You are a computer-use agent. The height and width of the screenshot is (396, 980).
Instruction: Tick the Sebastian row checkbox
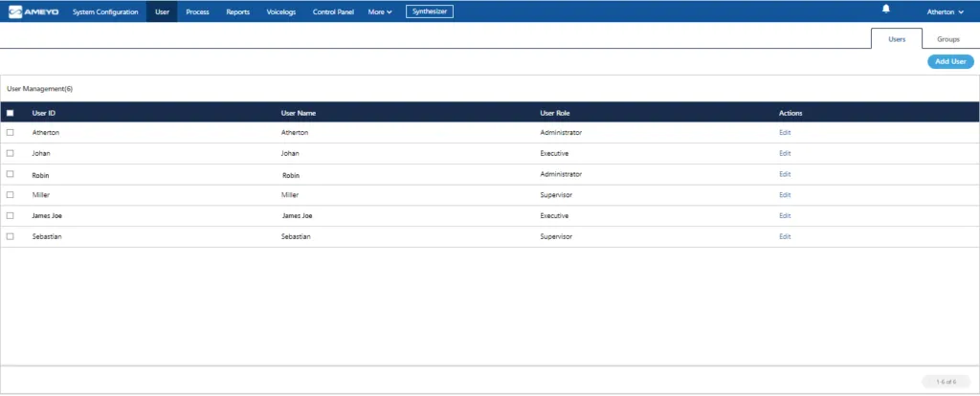10,236
